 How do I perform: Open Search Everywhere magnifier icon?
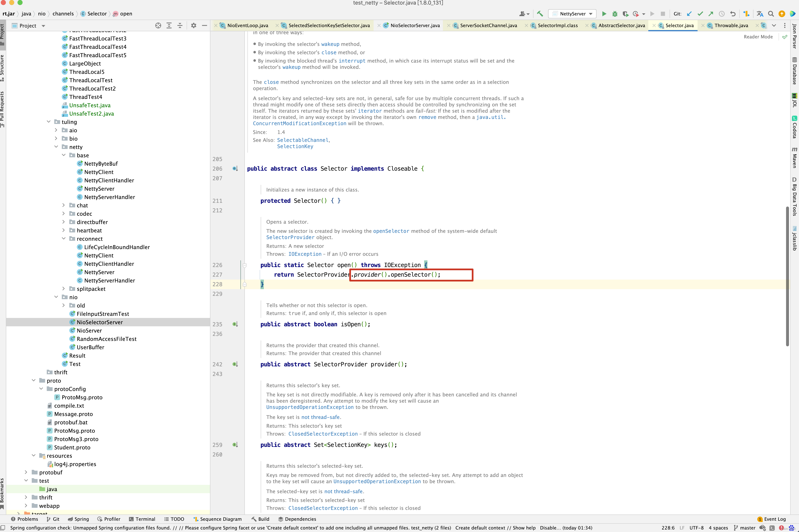(x=771, y=14)
